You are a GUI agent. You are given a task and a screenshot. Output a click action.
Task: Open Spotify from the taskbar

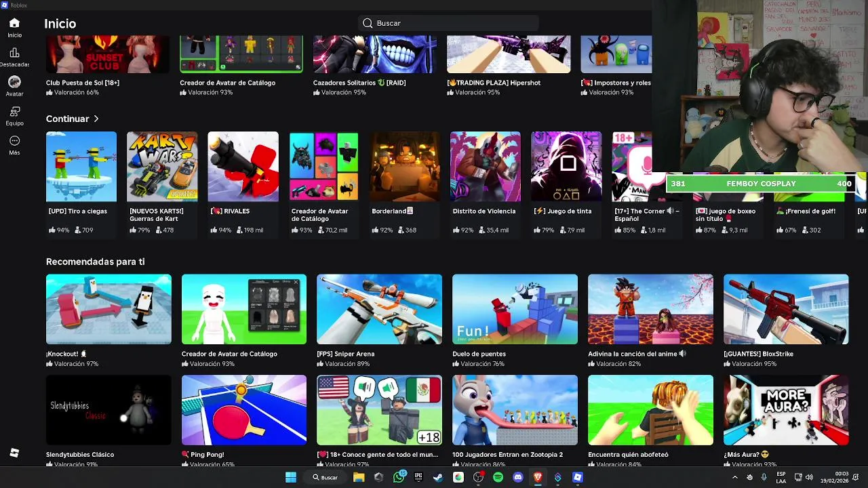tap(498, 477)
